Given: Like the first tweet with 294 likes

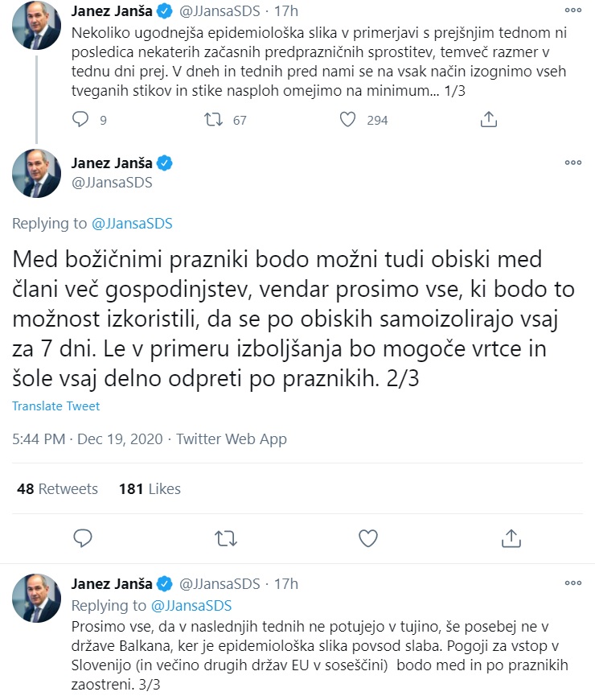Looking at the screenshot, I should coord(347,120).
